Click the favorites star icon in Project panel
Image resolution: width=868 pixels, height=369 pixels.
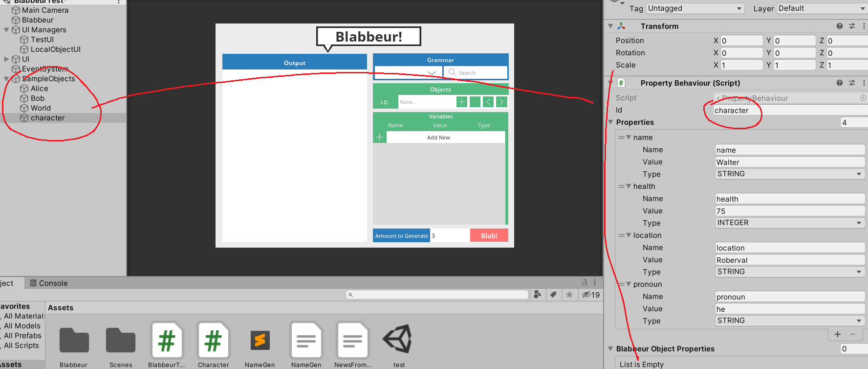click(x=569, y=295)
